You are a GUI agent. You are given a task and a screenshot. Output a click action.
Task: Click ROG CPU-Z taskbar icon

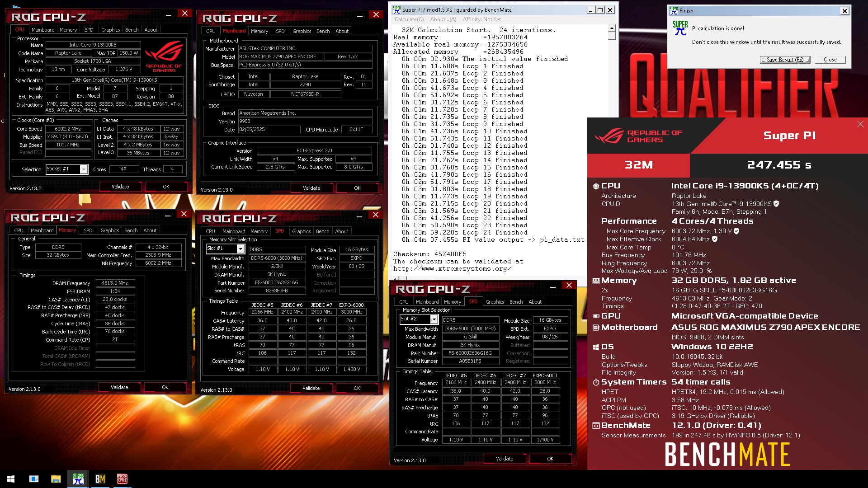tap(122, 479)
